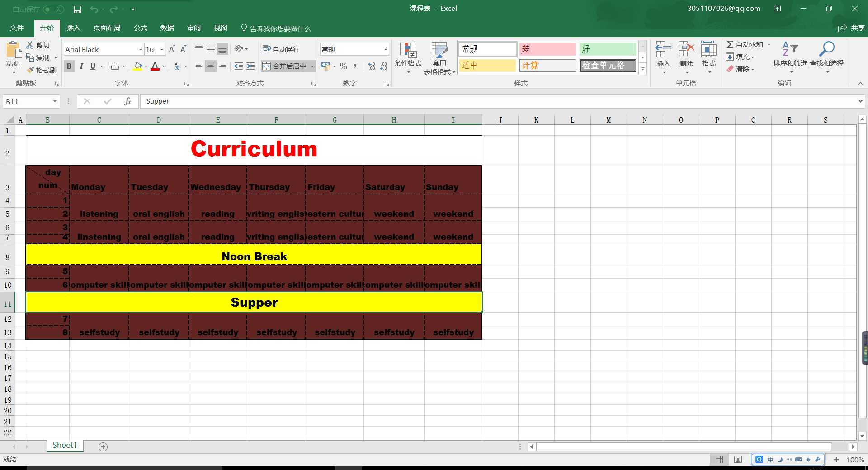Screen dimensions: 868x470
Task: Increase decimal places
Action: [x=372, y=66]
